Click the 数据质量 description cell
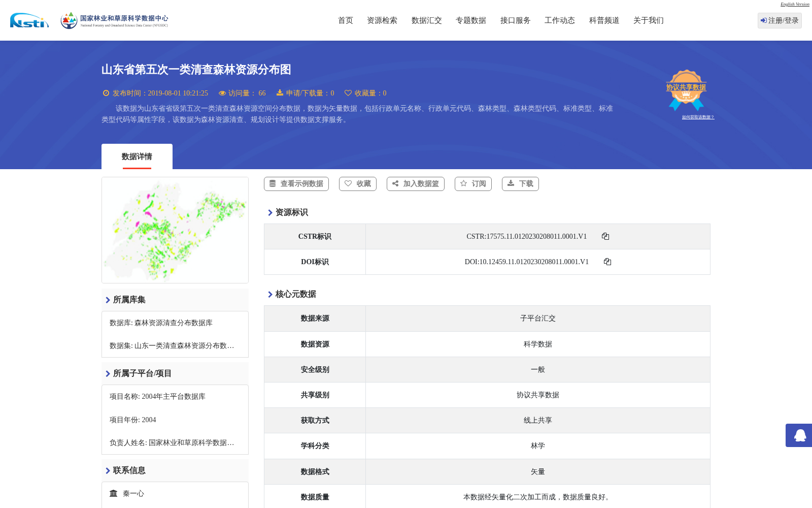 point(538,497)
